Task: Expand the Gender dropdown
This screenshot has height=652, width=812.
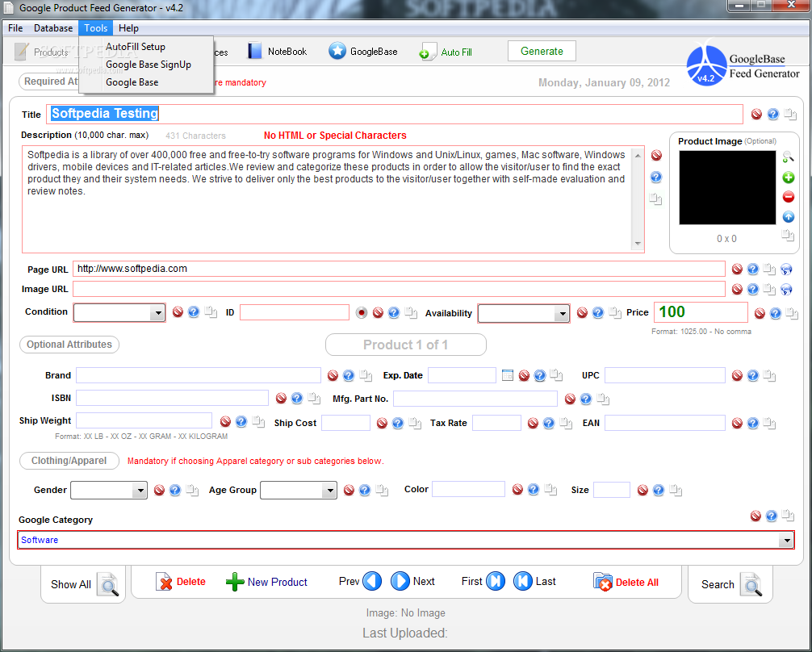Action: click(140, 491)
